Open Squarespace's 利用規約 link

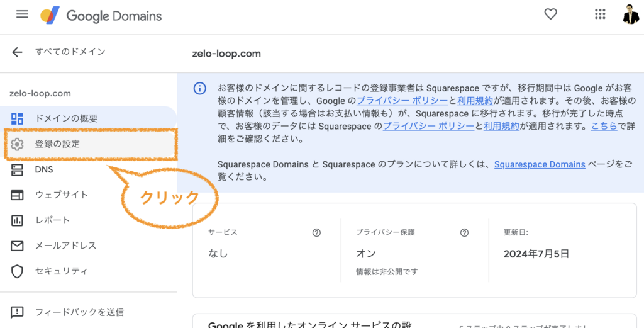pyautogui.click(x=501, y=127)
